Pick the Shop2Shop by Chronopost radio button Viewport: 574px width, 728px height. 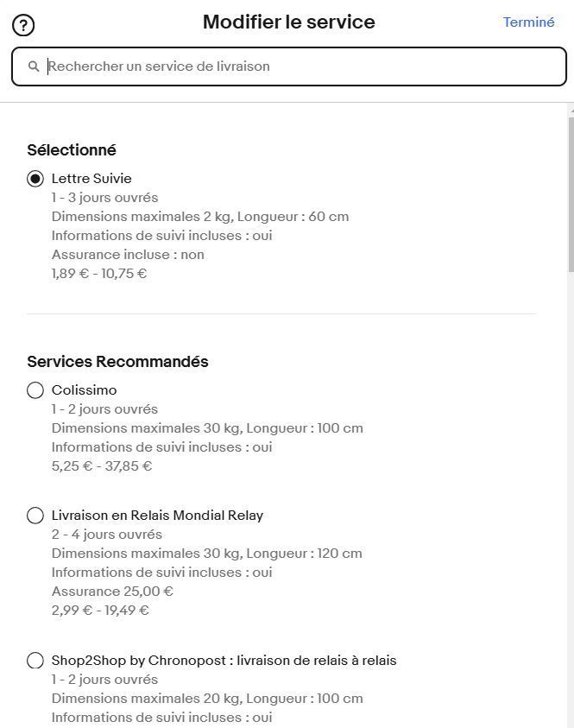coord(35,661)
